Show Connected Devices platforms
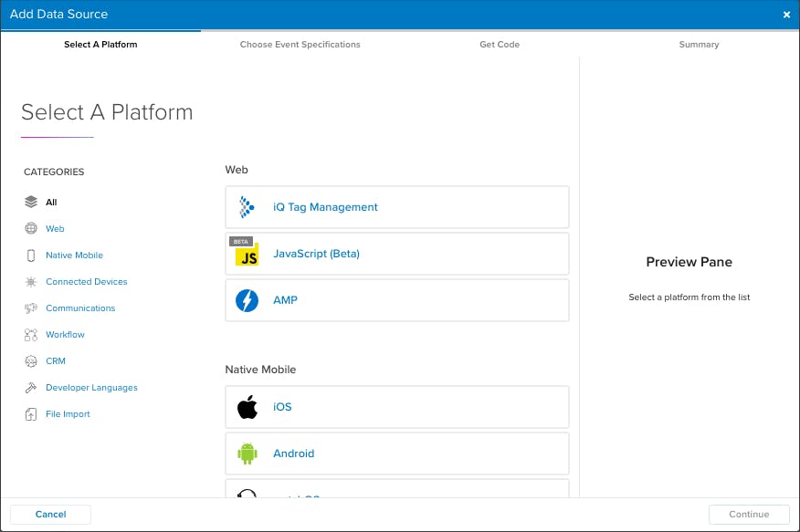The image size is (800, 532). tap(87, 282)
